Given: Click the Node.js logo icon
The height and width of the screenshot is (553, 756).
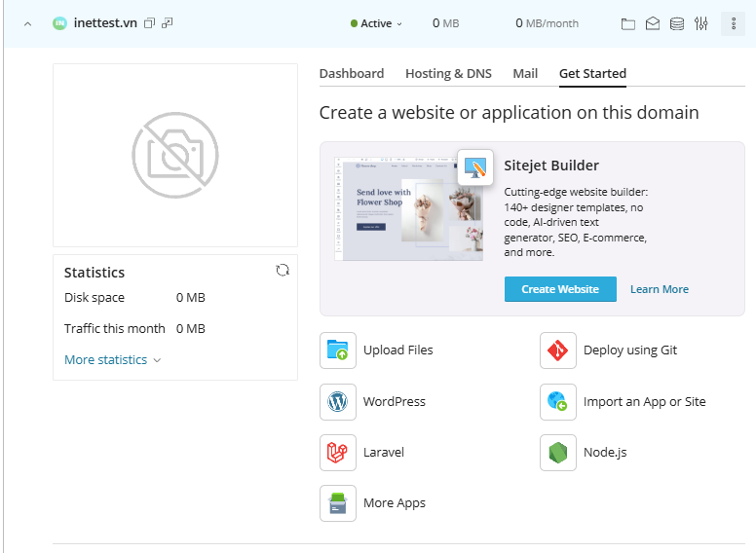Looking at the screenshot, I should (558, 453).
